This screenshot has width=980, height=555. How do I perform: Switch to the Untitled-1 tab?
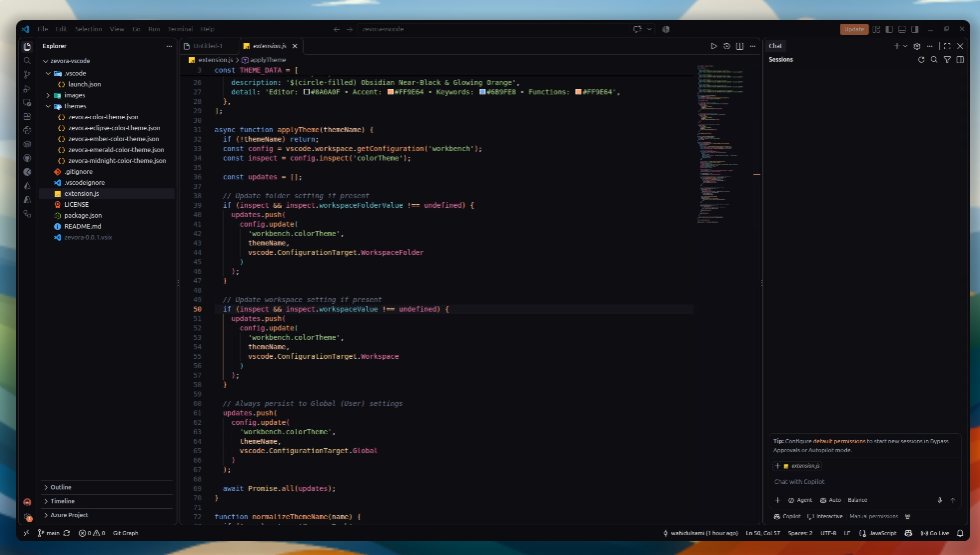(208, 46)
